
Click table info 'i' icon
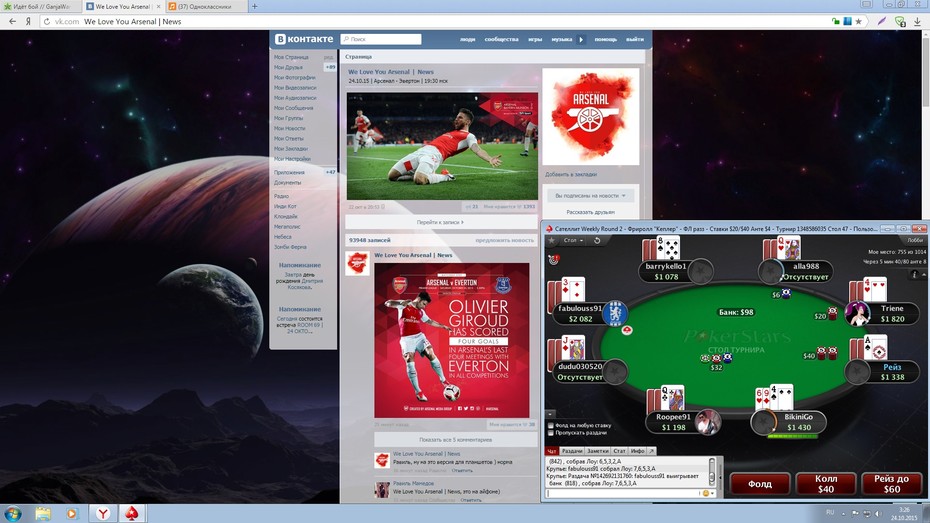click(915, 275)
